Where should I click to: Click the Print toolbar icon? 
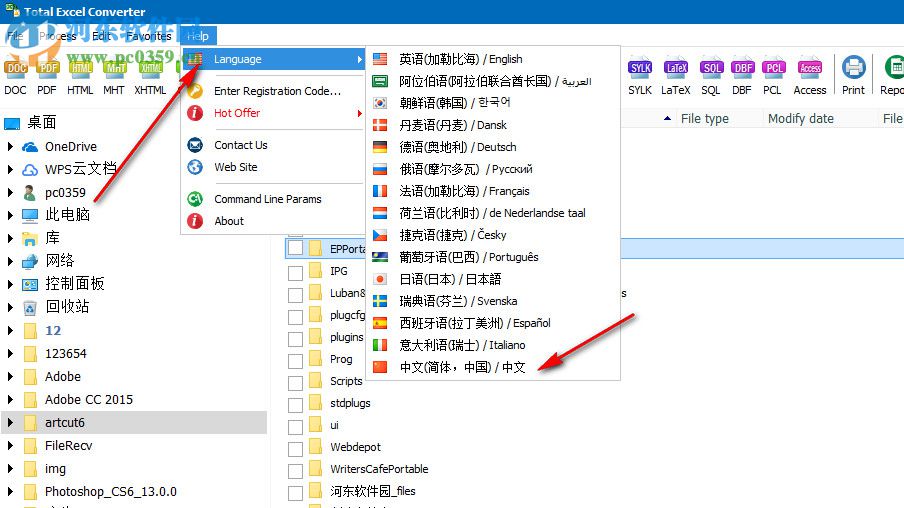pyautogui.click(x=853, y=68)
